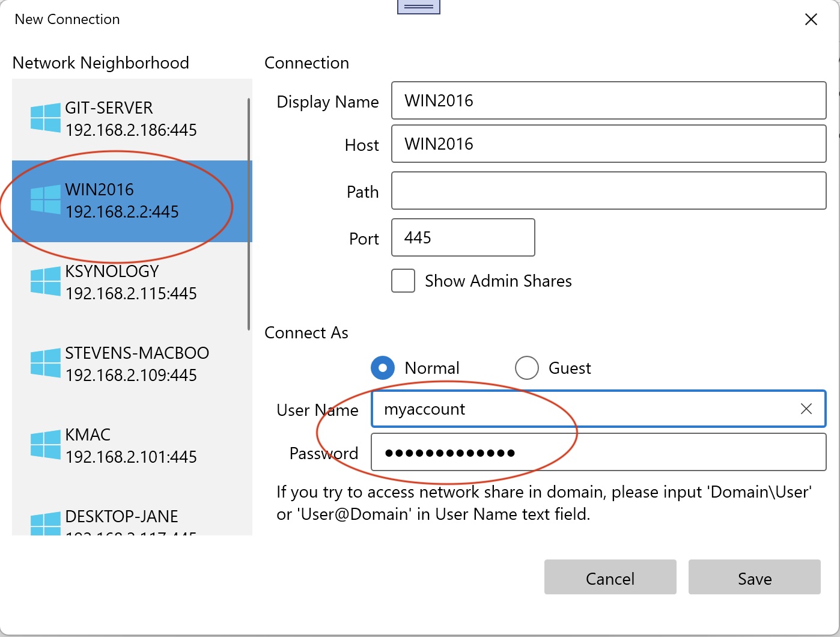The image size is (840, 637).
Task: Click the handle bar at the window top
Action: click(419, 7)
